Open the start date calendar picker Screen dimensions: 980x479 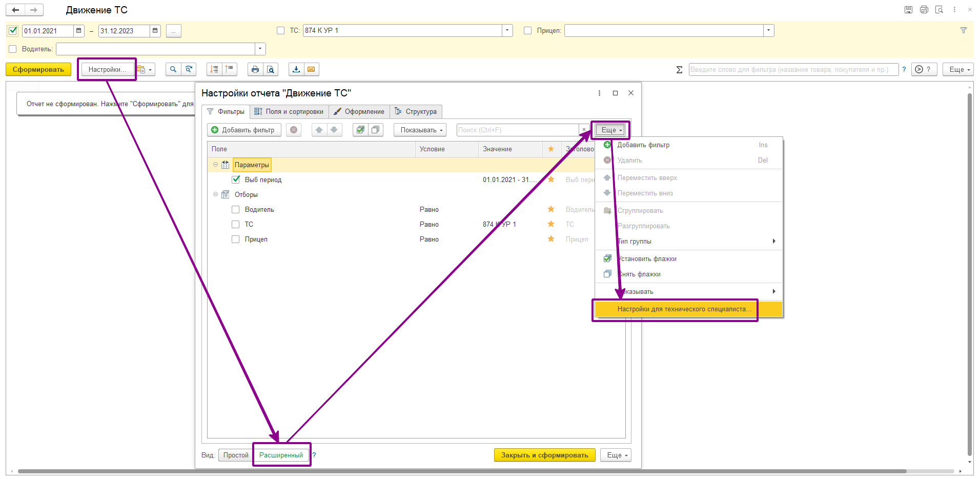click(x=78, y=31)
